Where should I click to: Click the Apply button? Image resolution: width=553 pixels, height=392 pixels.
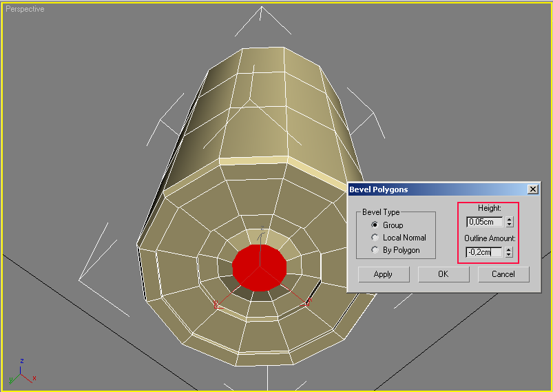point(384,274)
